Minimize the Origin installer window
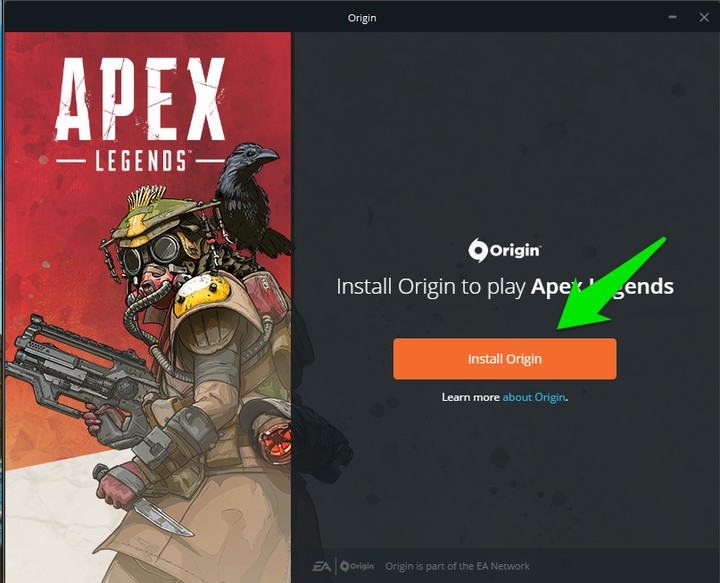 pos(673,17)
